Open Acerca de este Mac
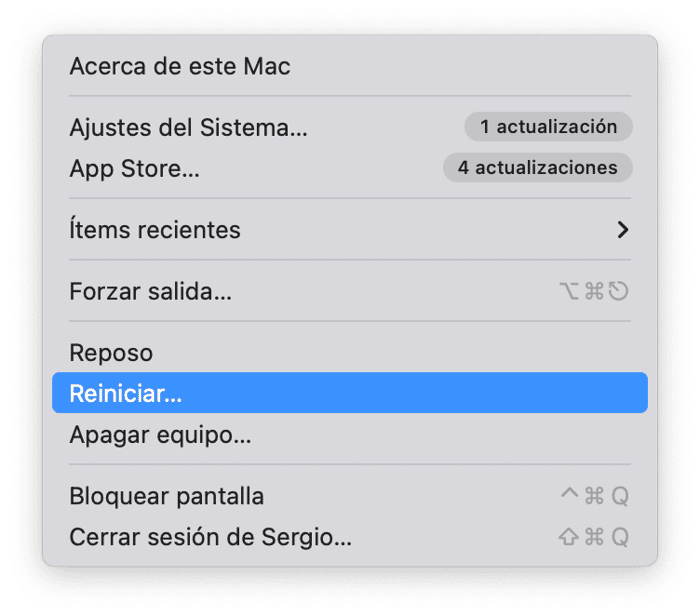Image resolution: width=700 pixels, height=616 pixels. [180, 67]
